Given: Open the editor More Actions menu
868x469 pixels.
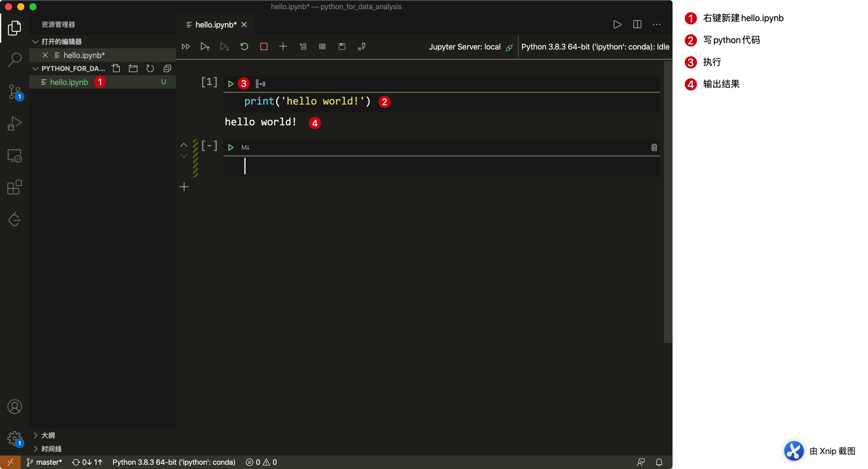Looking at the screenshot, I should click(656, 25).
